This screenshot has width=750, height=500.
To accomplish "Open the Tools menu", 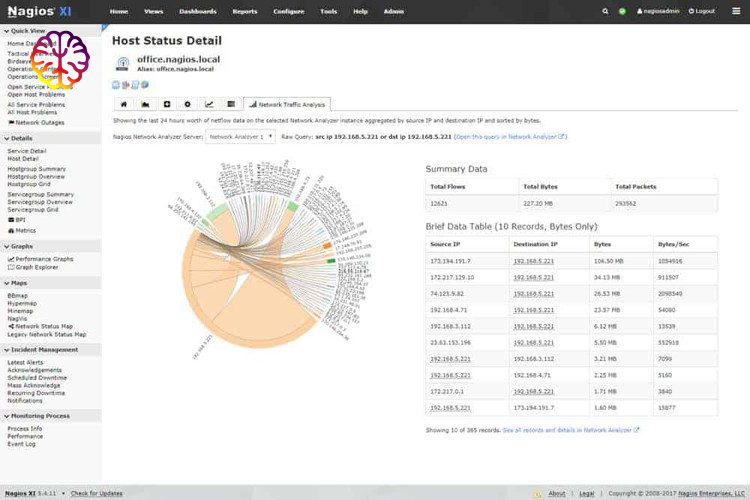I will pyautogui.click(x=329, y=11).
